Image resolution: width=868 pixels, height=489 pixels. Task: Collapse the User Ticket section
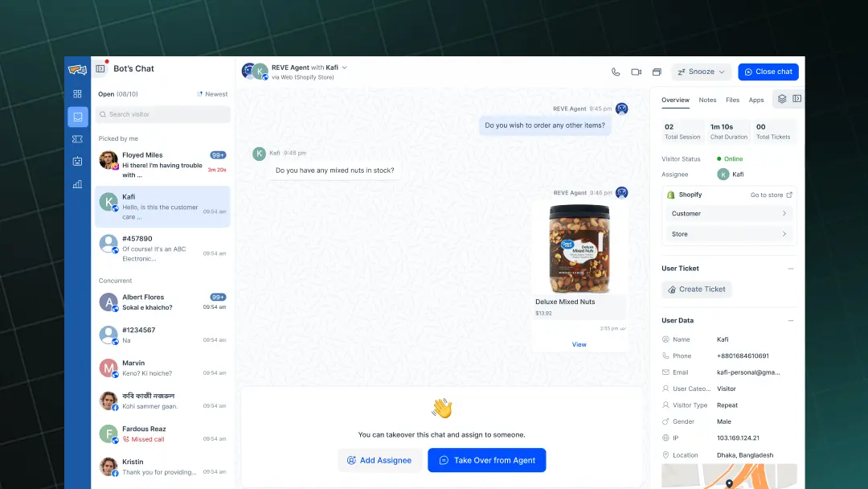[x=790, y=268]
